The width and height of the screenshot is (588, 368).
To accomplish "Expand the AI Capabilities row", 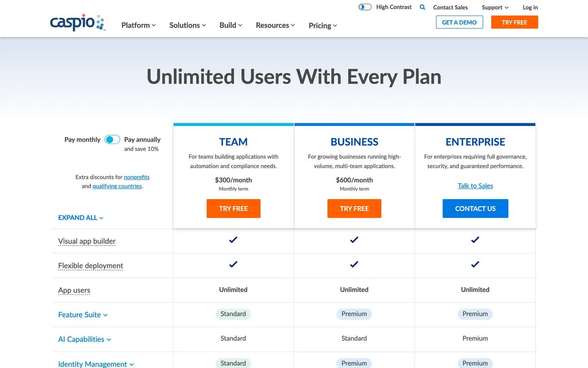I will coord(85,339).
